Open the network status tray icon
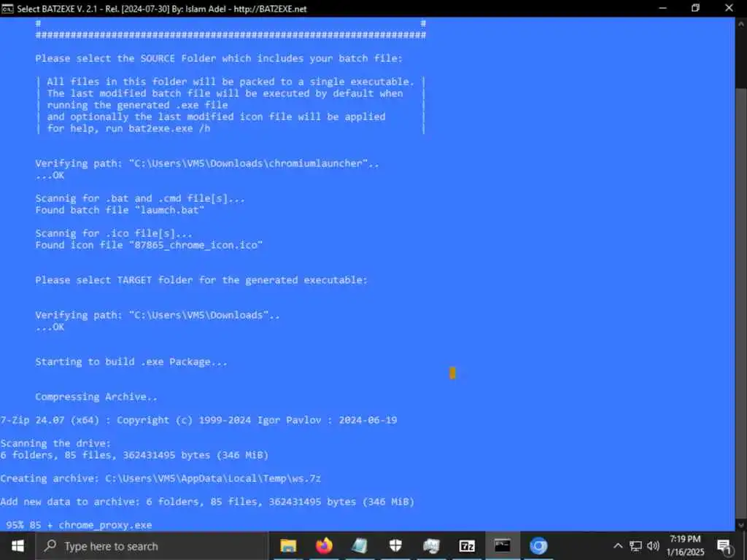The width and height of the screenshot is (747, 560). point(635,545)
